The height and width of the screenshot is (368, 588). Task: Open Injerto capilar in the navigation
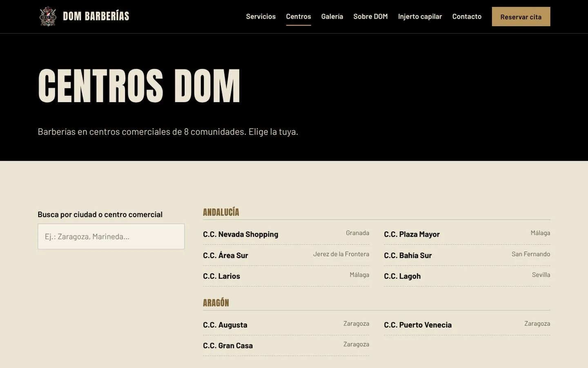pyautogui.click(x=420, y=16)
